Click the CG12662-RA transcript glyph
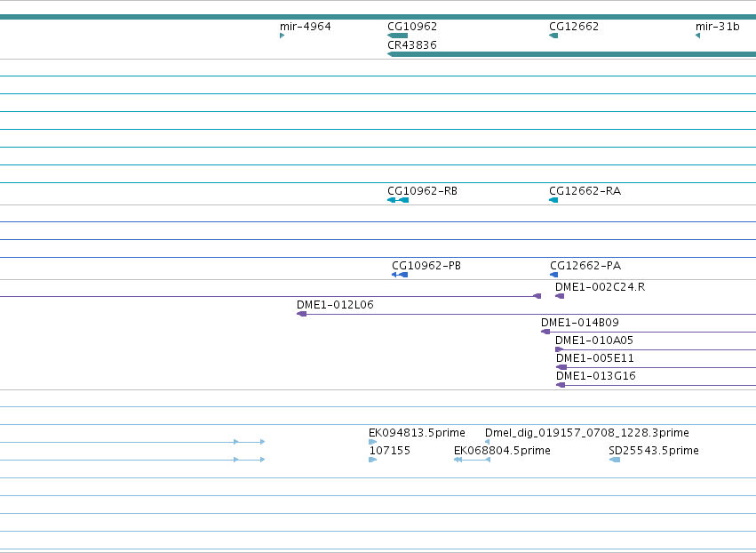The width and height of the screenshot is (756, 553). [553, 200]
